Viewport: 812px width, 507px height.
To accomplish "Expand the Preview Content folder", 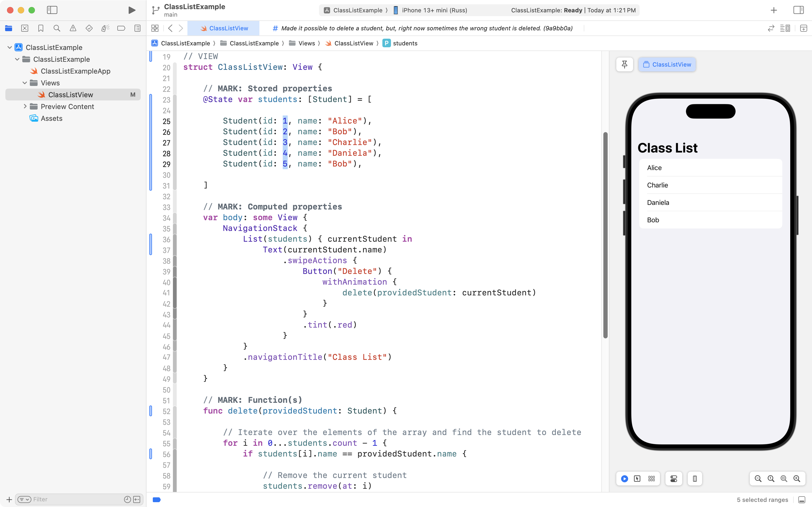I will click(x=25, y=106).
